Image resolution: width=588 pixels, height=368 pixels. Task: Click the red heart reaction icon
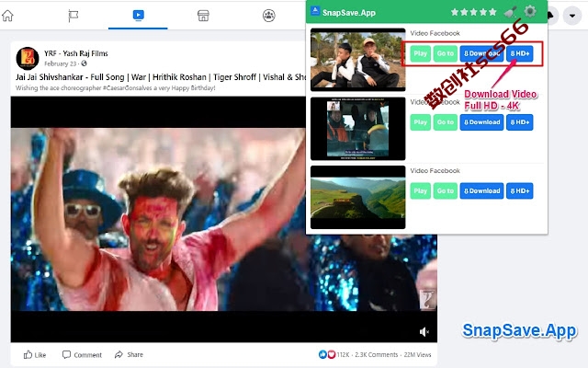(x=332, y=354)
